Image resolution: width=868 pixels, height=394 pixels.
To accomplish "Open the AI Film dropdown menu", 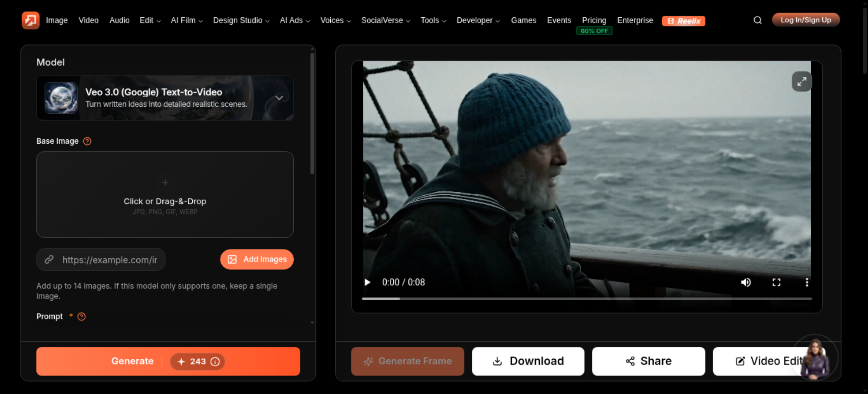I will (187, 20).
